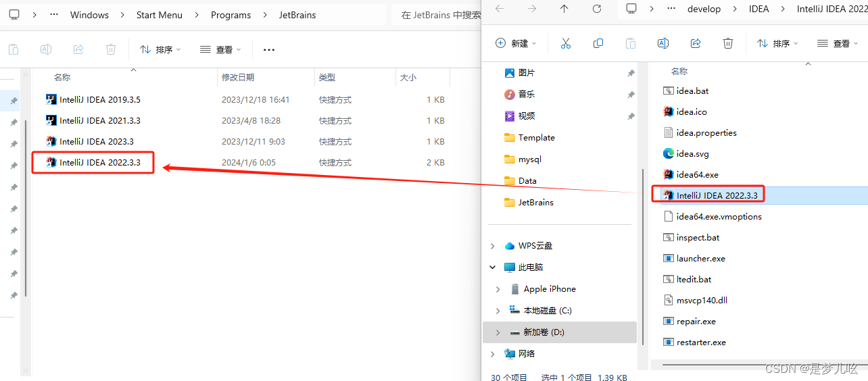This screenshot has width=868, height=381.
Task: Select restarter.exe file
Action: (x=694, y=342)
